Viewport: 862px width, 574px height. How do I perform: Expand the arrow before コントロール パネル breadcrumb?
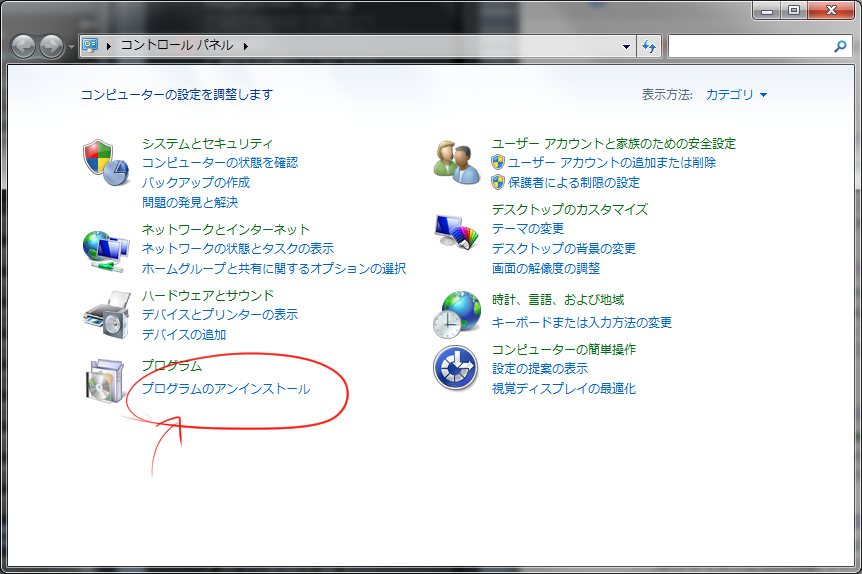[109, 46]
